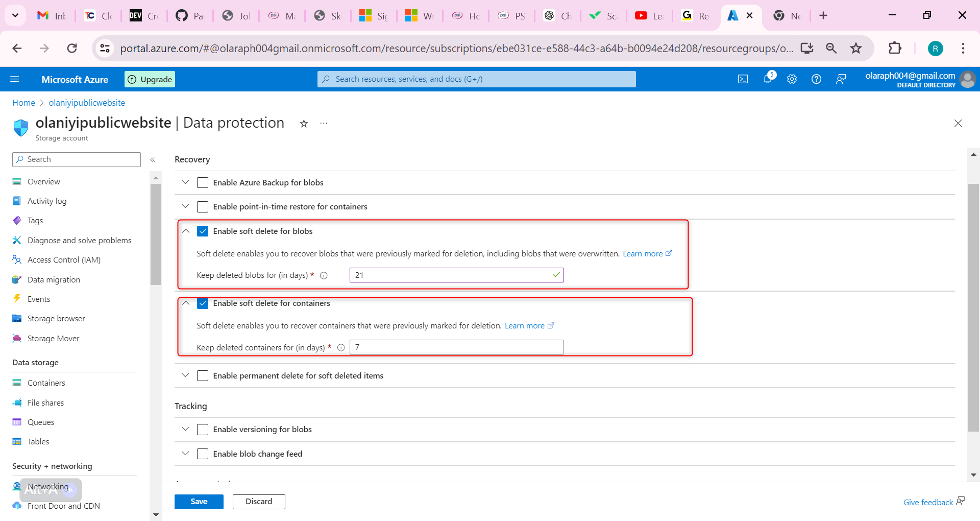
Task: Check Enable point-in-time restore for containers
Action: (203, 207)
